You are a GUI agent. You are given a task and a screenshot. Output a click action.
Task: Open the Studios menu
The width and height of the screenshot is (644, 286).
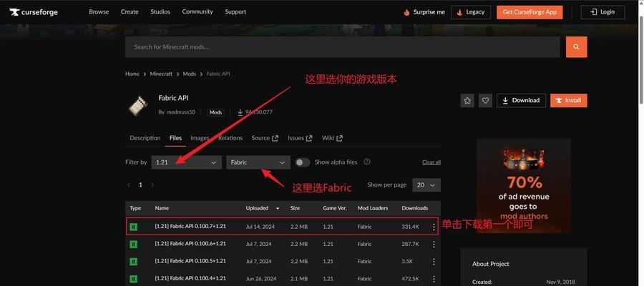tap(160, 12)
